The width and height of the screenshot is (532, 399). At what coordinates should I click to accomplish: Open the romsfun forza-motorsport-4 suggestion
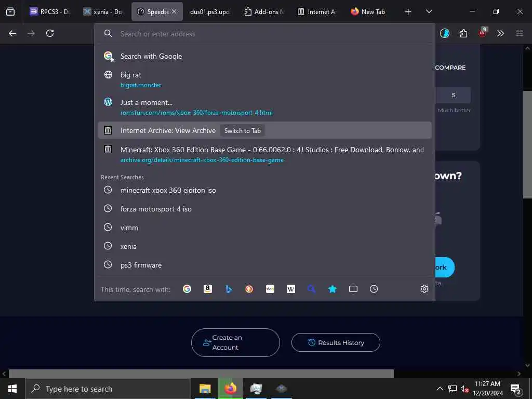click(x=264, y=107)
